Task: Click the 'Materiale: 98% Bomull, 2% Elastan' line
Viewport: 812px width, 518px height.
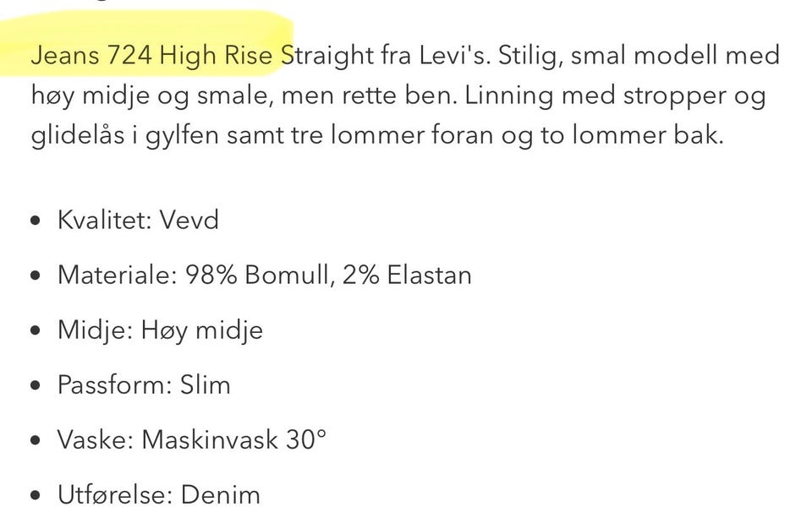Action: click(x=265, y=275)
